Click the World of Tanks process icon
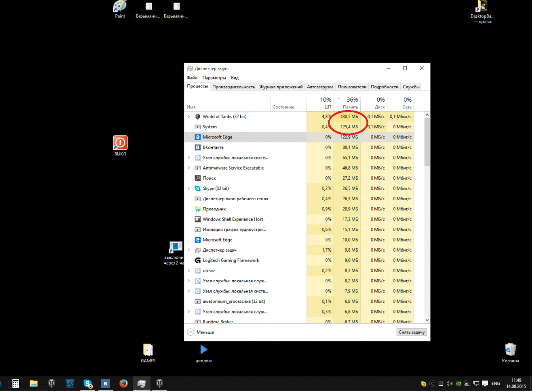533x392 pixels. [198, 117]
